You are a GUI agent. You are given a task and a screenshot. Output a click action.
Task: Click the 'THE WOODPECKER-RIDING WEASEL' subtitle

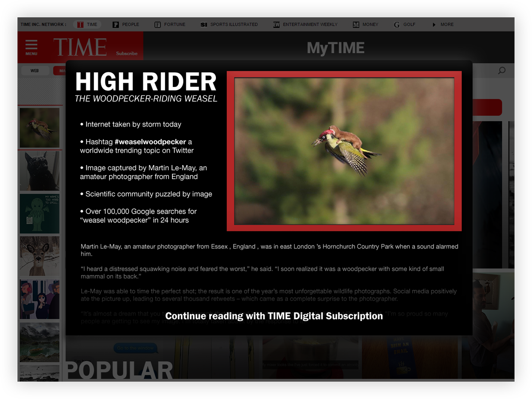tap(146, 99)
